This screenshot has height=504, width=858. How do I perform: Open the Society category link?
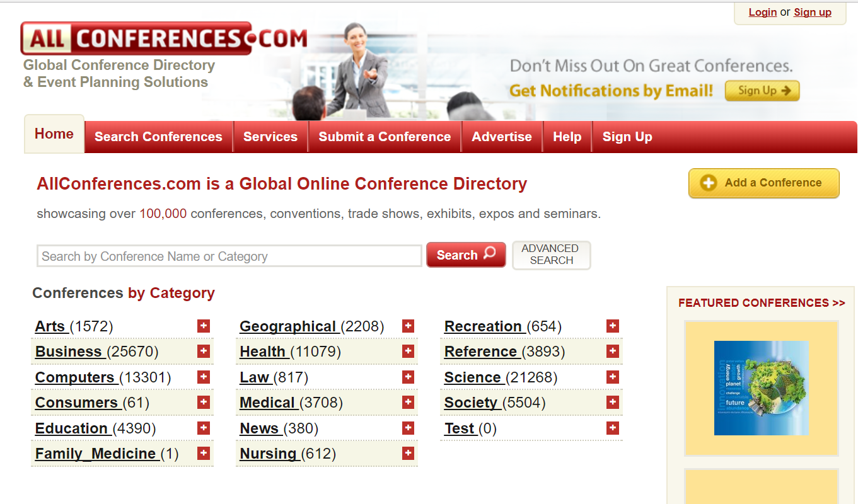pos(472,403)
